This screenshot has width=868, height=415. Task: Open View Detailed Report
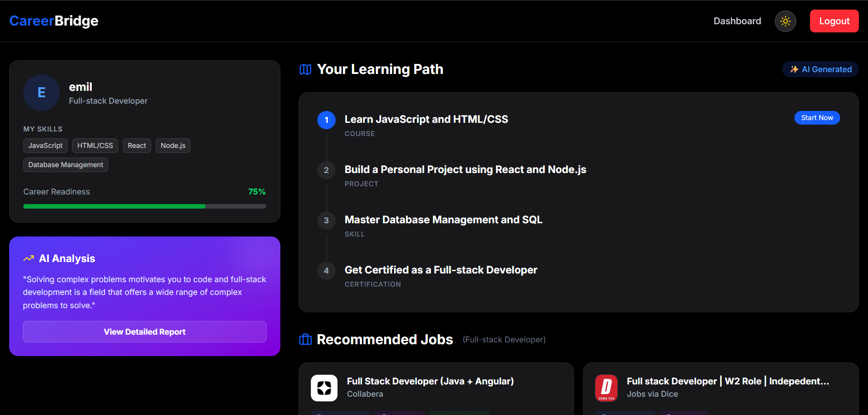(145, 332)
